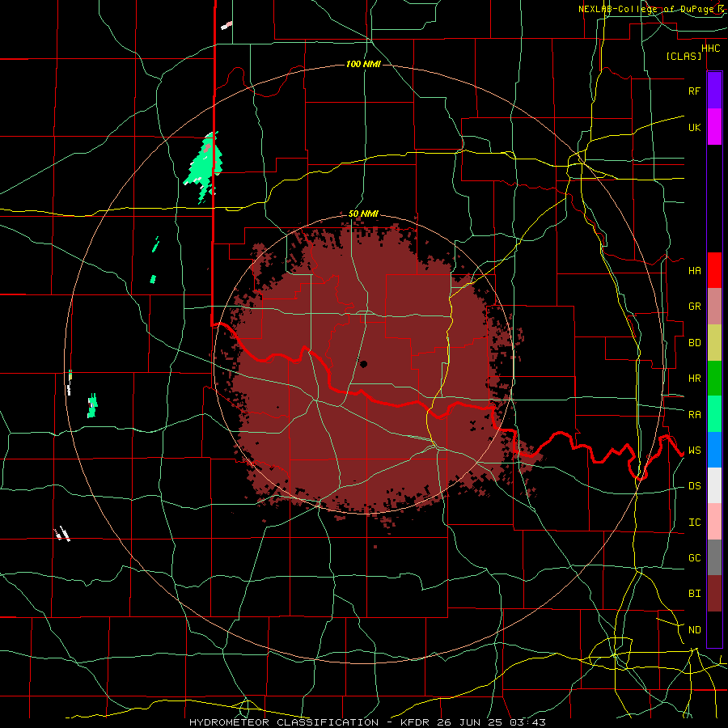Click the white striped echoes in the southwest

point(62,534)
